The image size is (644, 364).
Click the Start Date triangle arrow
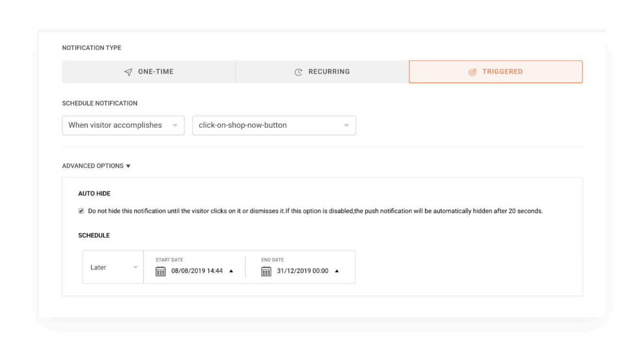231,271
